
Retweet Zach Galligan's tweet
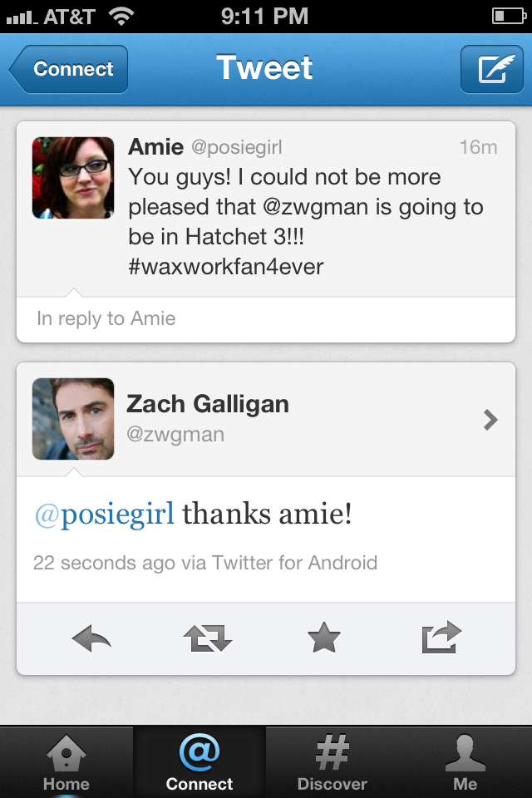207,638
